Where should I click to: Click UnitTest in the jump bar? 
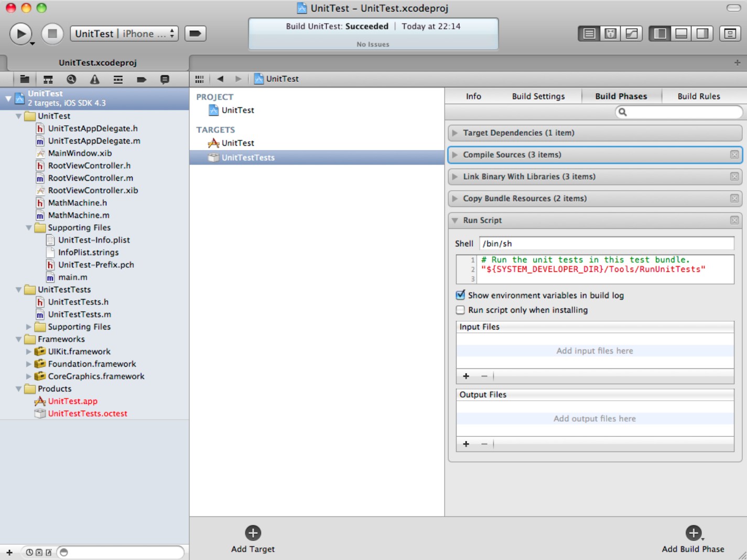pos(276,79)
